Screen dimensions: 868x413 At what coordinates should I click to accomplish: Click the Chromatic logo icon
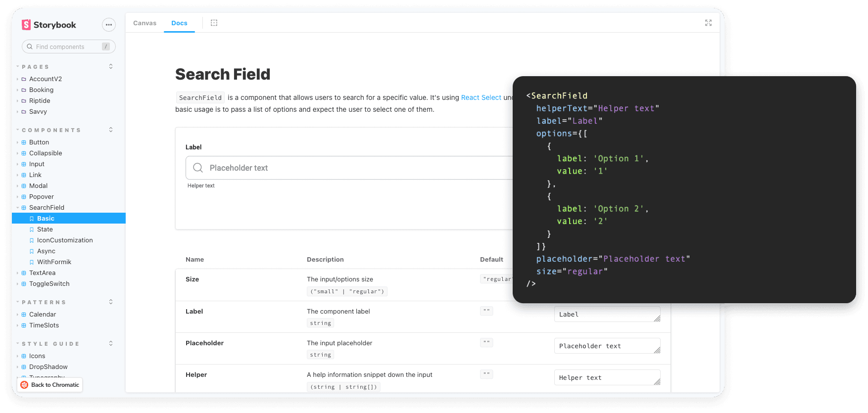click(x=24, y=385)
